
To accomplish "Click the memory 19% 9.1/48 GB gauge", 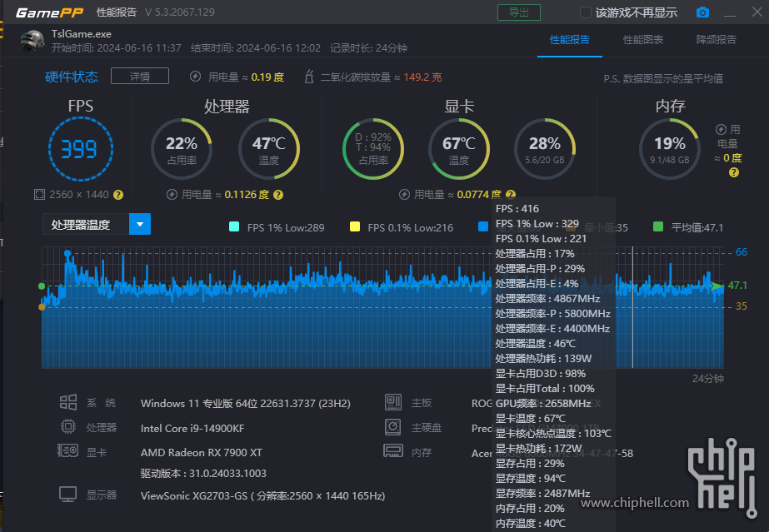I will click(670, 149).
